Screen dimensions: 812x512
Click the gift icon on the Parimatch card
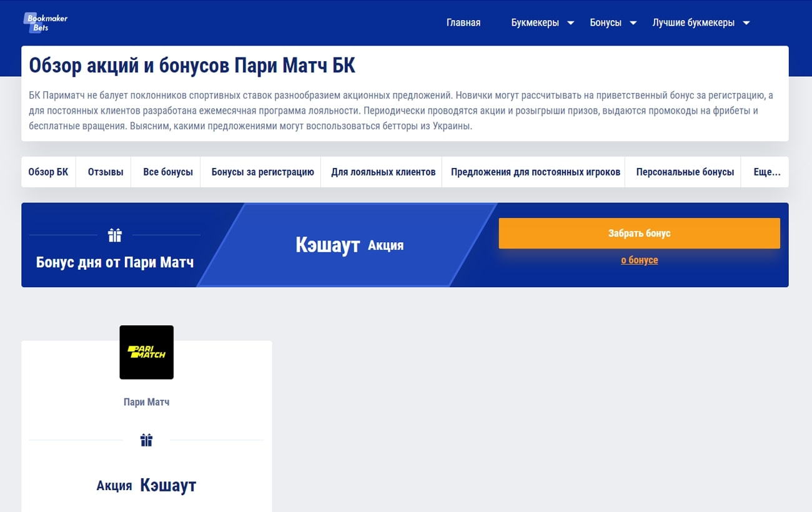[x=146, y=440]
